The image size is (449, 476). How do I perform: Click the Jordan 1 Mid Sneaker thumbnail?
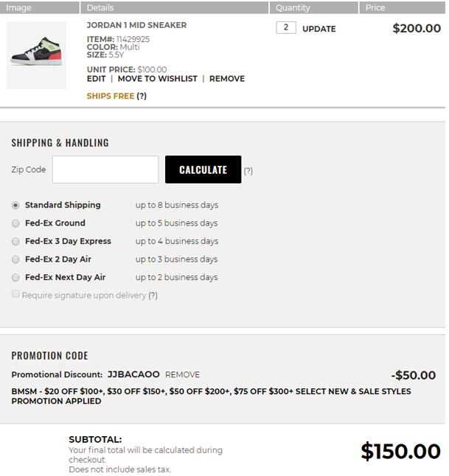(x=36, y=55)
